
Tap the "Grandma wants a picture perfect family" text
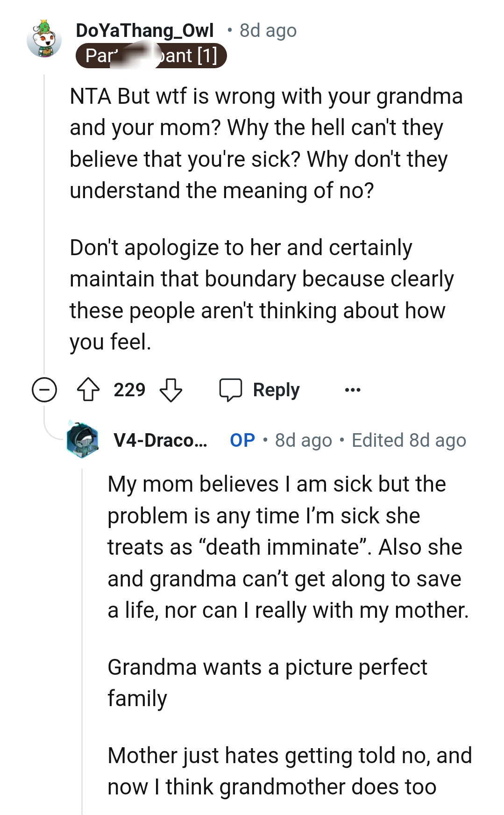(267, 682)
